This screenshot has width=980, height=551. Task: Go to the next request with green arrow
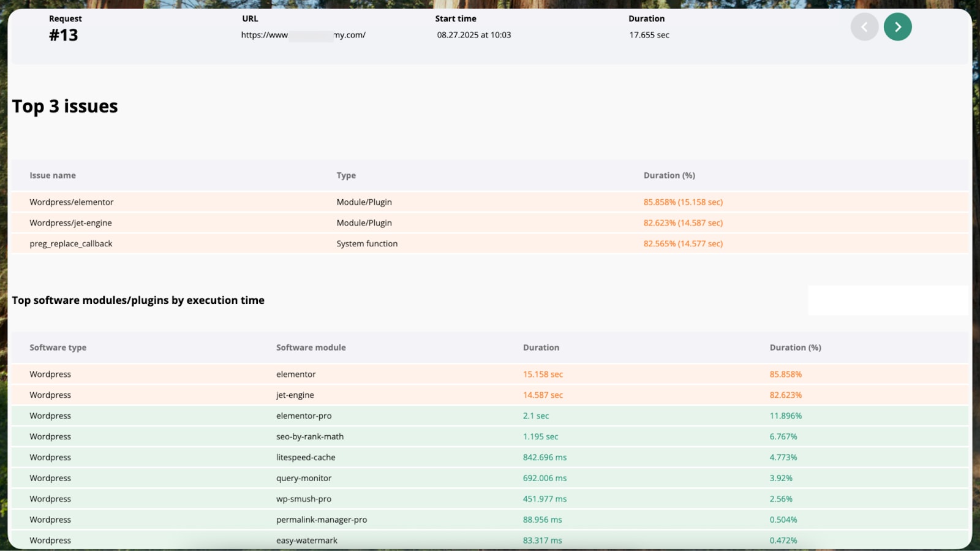897,27
